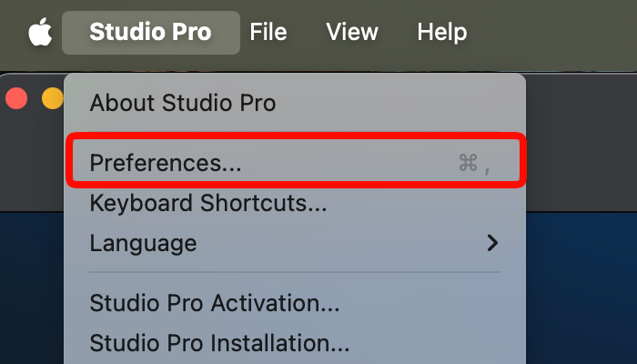Select Preferences... from the menu
The height and width of the screenshot is (364, 637).
296,162
